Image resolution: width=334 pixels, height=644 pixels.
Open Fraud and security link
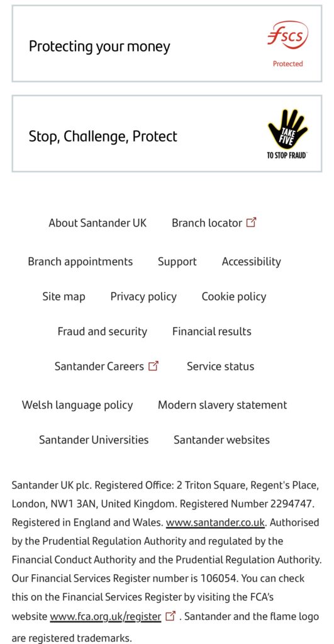[103, 331]
